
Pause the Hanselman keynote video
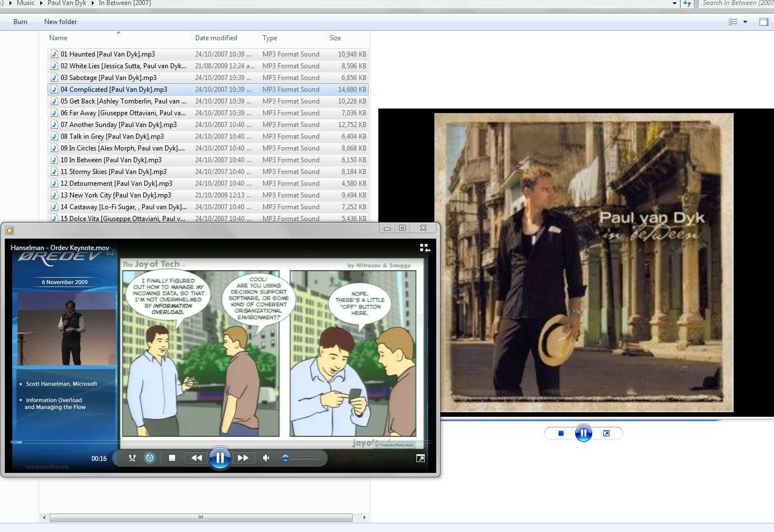pyautogui.click(x=220, y=458)
